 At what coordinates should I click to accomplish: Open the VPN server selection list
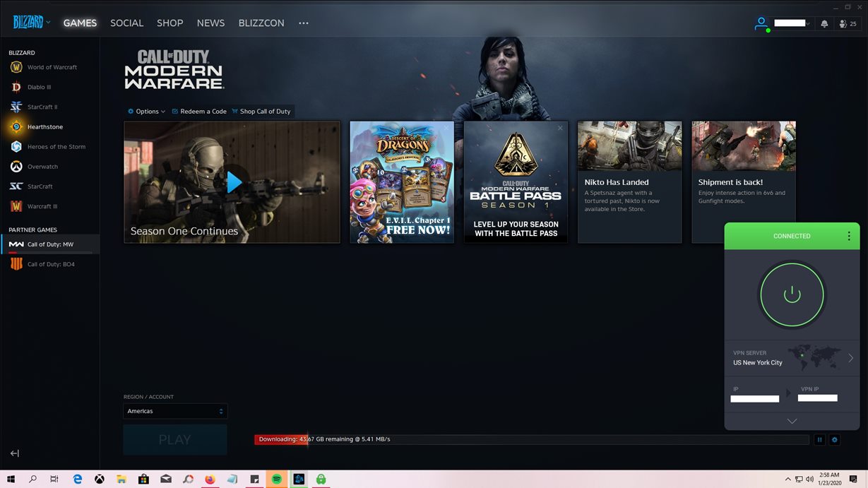[x=792, y=358]
